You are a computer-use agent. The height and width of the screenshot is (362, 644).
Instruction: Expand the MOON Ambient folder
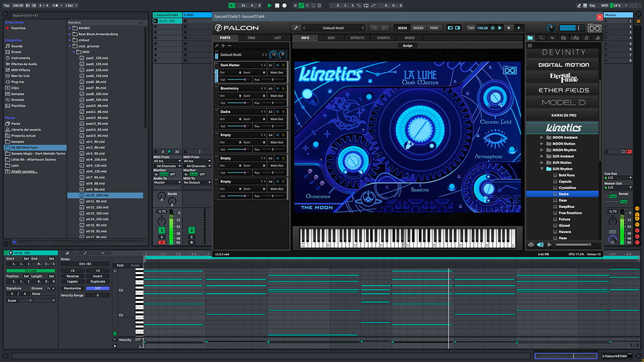point(542,137)
